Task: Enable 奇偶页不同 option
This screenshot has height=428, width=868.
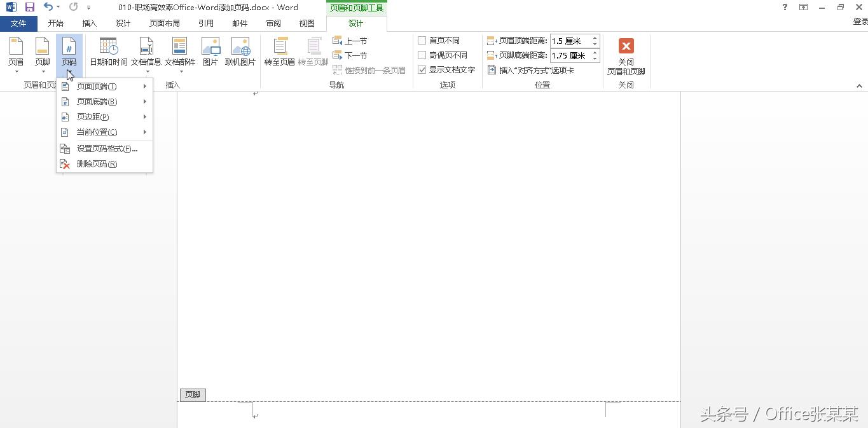Action: 422,55
